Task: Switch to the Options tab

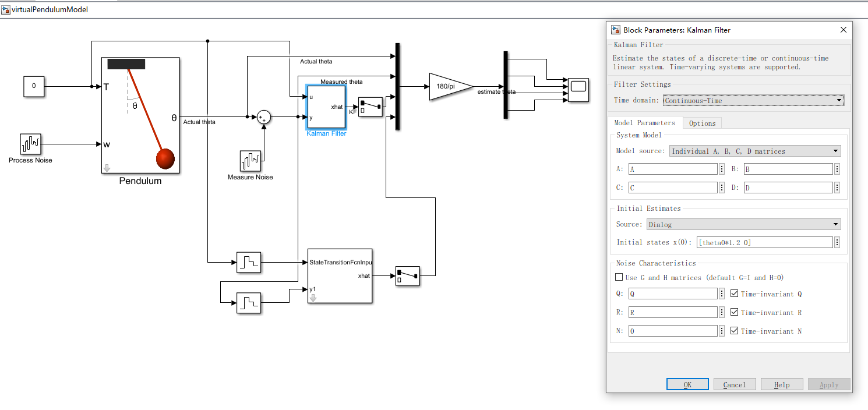Action: point(702,123)
